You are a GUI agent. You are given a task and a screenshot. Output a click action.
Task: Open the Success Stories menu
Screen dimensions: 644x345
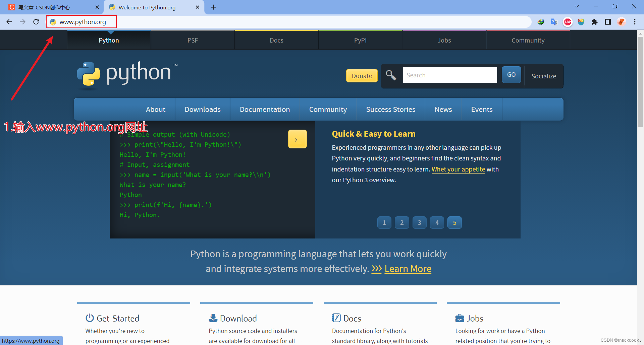(390, 110)
